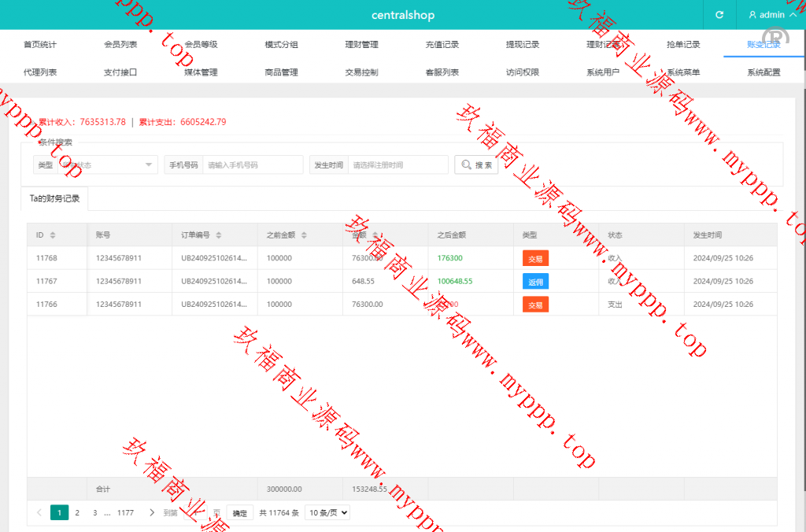This screenshot has width=806, height=532.
Task: Go to page 2 in pagination
Action: [x=77, y=513]
